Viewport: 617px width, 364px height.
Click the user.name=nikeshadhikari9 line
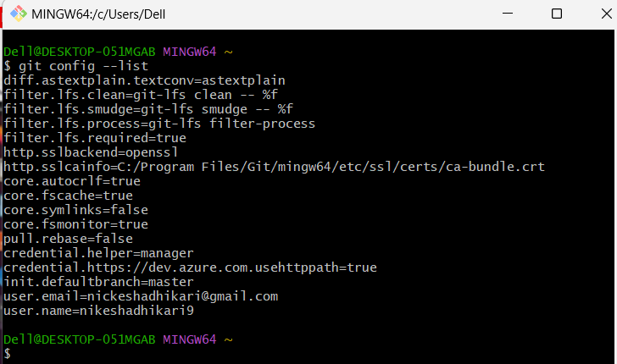98,311
